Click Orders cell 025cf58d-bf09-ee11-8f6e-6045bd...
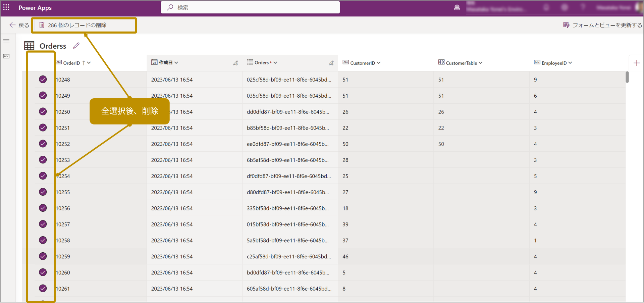Image resolution: width=644 pixels, height=303 pixels. 289,80
